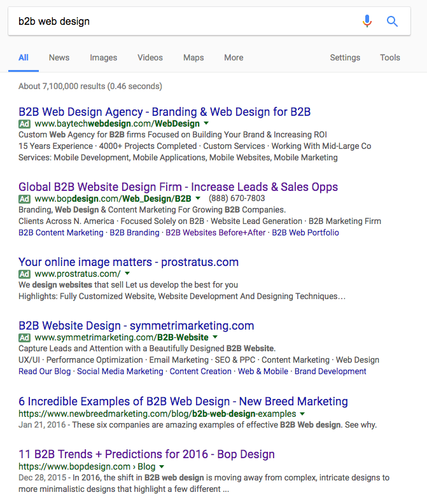Open 'B2B Web Design Agency - Branding & Web Design' result
This screenshot has height=504, width=427.
click(165, 112)
